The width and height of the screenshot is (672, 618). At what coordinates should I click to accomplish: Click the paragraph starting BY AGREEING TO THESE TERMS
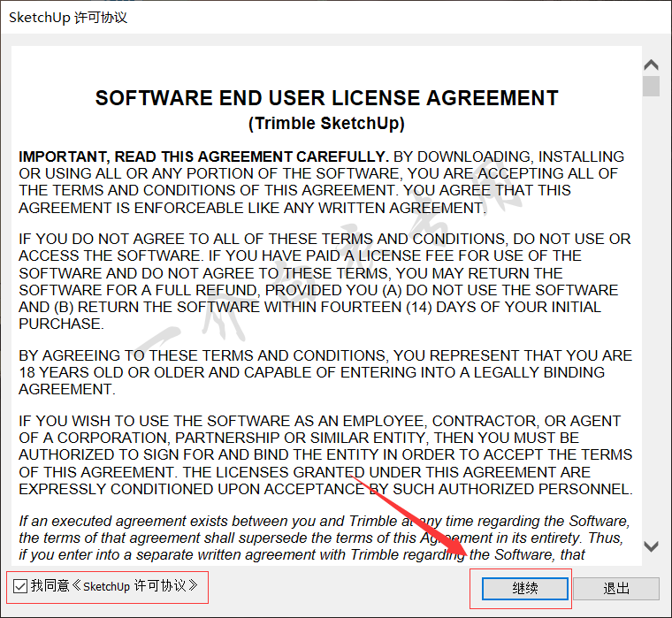click(x=325, y=372)
